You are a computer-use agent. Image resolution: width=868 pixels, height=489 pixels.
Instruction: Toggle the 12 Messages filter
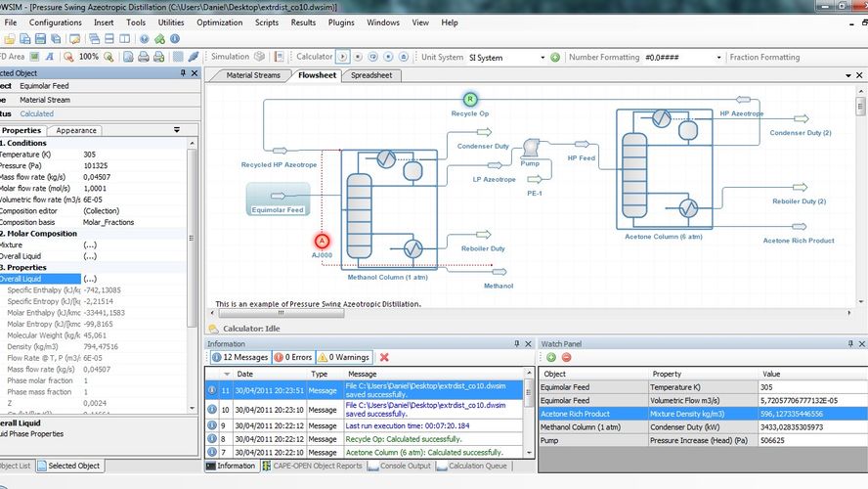click(x=238, y=358)
